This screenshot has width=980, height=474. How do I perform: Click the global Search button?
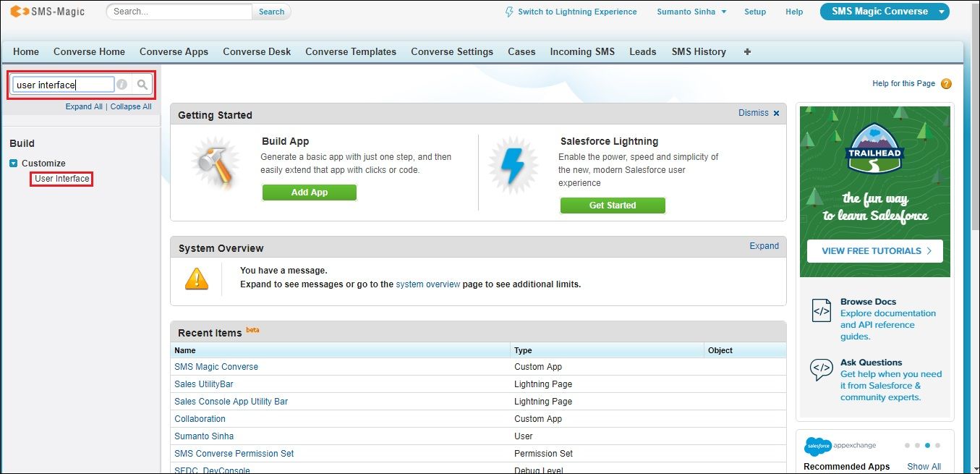point(271,12)
